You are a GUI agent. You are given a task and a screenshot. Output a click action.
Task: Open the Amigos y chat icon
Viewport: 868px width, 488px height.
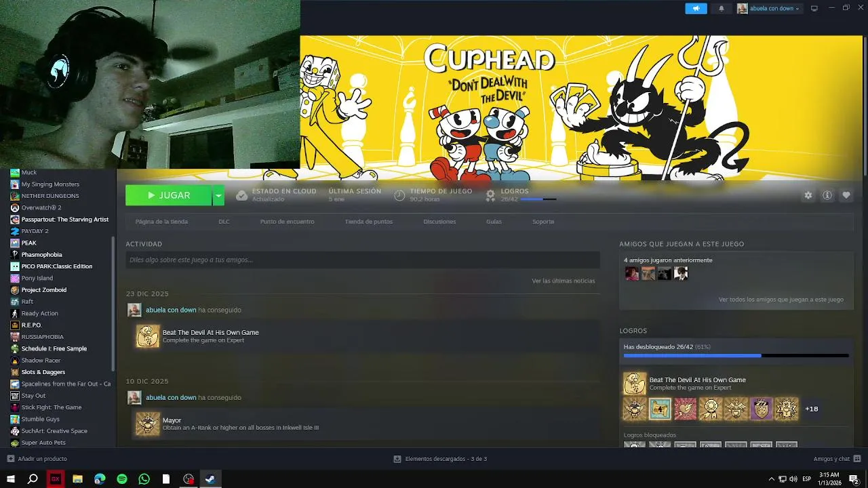[857, 459]
